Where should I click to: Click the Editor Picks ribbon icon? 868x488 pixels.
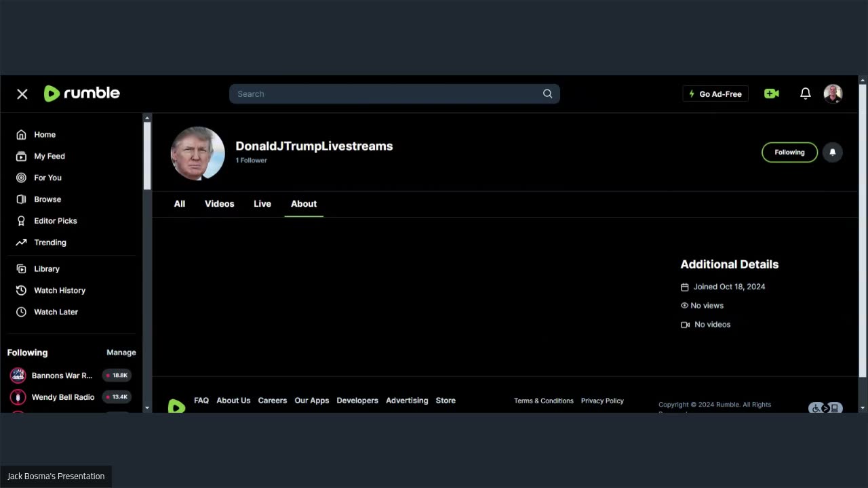pyautogui.click(x=21, y=221)
